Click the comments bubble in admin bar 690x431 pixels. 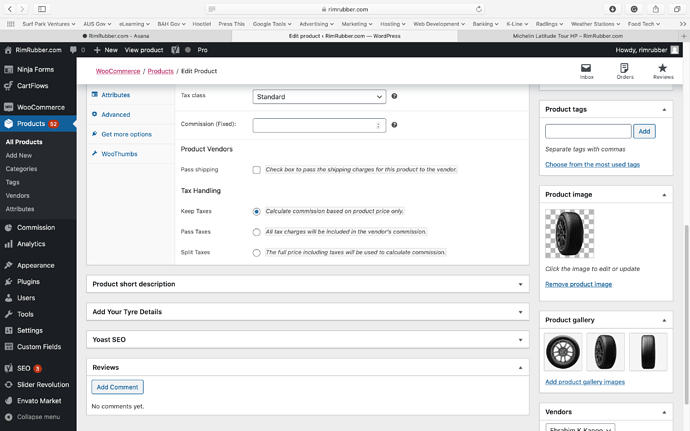tap(73, 50)
